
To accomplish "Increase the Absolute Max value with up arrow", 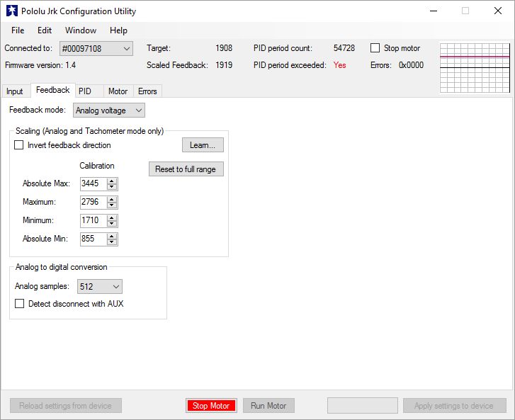I will coord(112,181).
